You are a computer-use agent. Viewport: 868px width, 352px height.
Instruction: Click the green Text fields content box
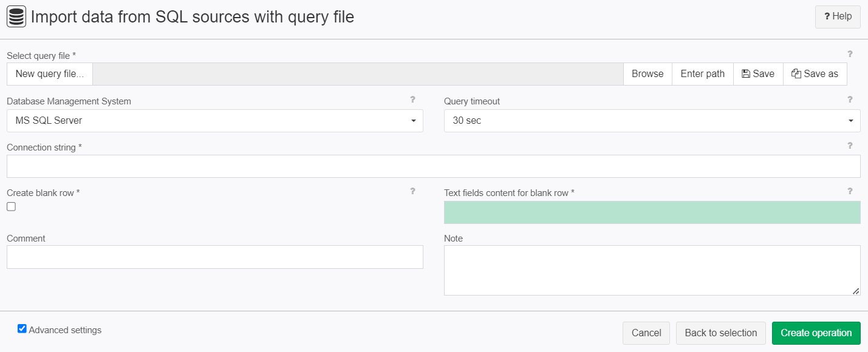652,212
